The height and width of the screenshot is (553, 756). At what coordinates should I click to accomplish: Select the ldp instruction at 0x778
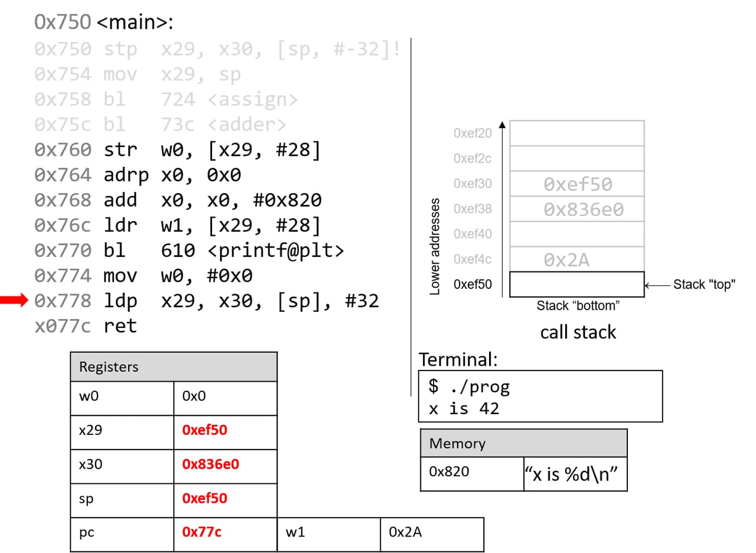207,301
